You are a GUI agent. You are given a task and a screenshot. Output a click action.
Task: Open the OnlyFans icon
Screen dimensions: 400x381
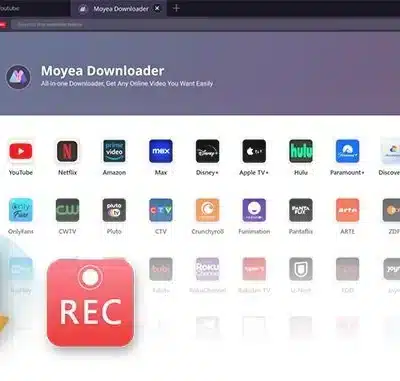click(x=21, y=210)
